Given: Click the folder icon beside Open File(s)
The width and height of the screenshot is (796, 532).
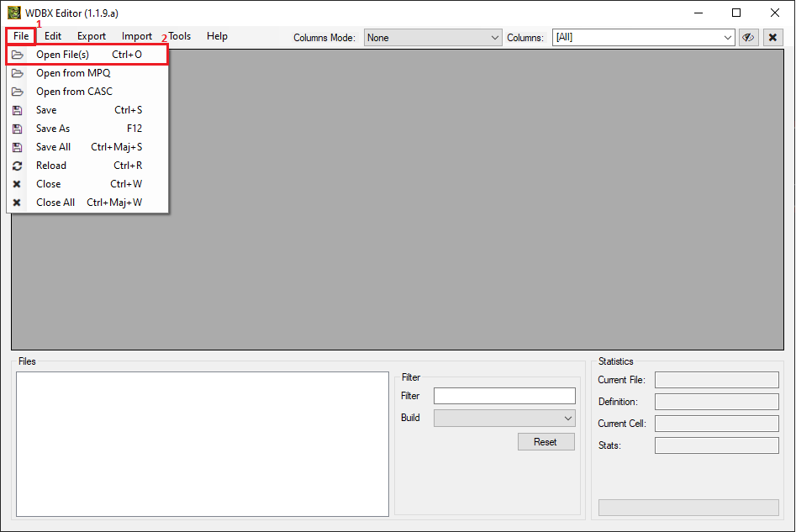Looking at the screenshot, I should coord(18,55).
